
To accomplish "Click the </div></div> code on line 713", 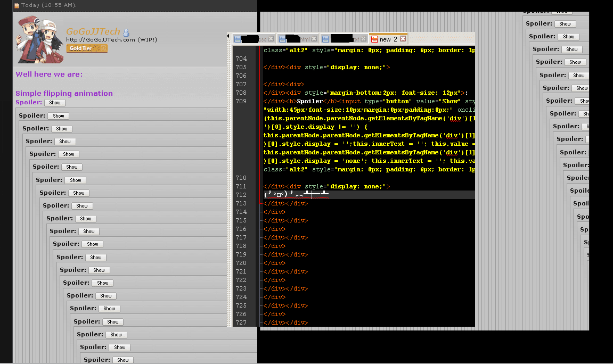I will coord(286,204).
